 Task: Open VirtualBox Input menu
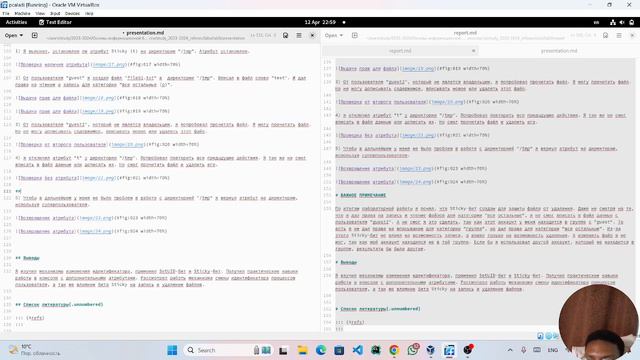coord(55,13)
